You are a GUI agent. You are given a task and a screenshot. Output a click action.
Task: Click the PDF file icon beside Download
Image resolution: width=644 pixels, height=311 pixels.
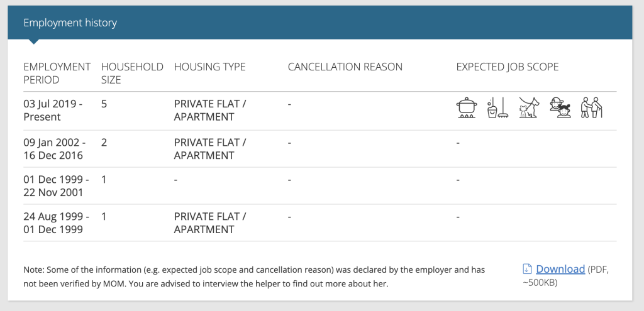click(528, 269)
